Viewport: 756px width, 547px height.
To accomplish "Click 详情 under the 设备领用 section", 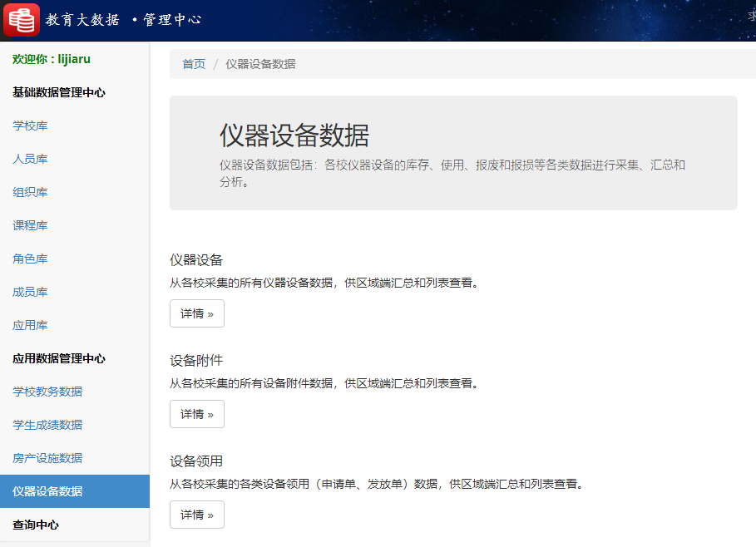I will [196, 515].
